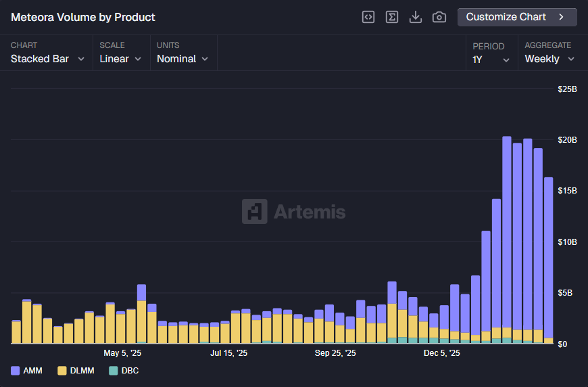Viewport: 588px width, 387px height.
Task: Download the chart data
Action: pos(416,17)
